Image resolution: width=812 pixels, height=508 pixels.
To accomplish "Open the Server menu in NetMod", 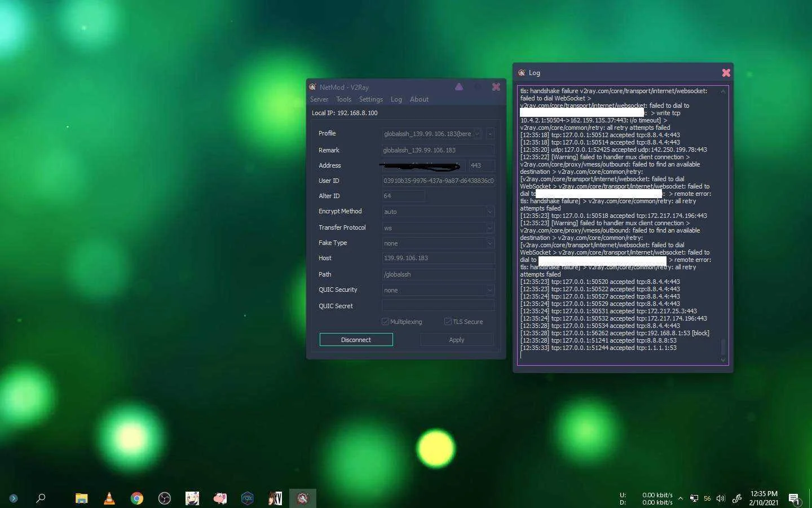I will click(x=319, y=99).
